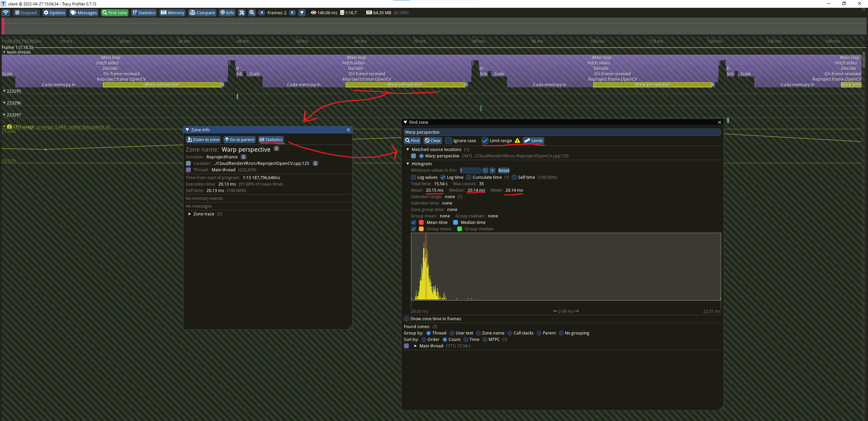Click Zoom to zone button
The image size is (868, 421).
coord(203,139)
